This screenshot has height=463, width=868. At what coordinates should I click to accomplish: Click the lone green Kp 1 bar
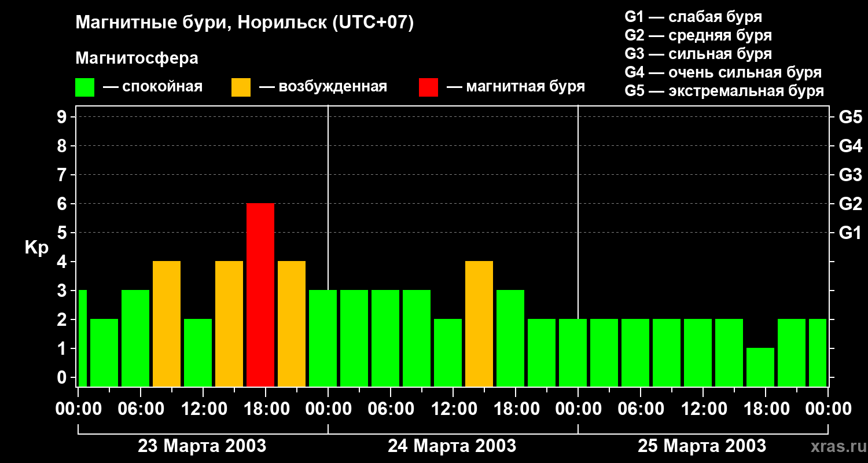[x=760, y=368]
